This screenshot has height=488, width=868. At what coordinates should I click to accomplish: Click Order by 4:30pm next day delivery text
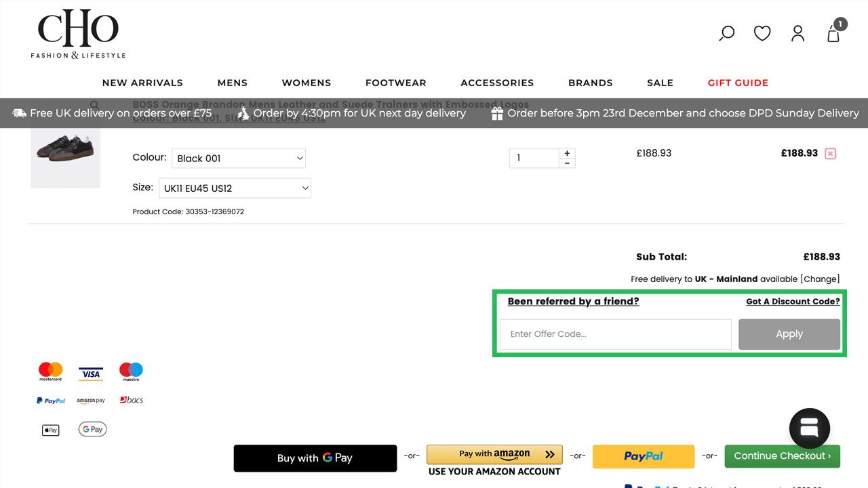tap(359, 113)
